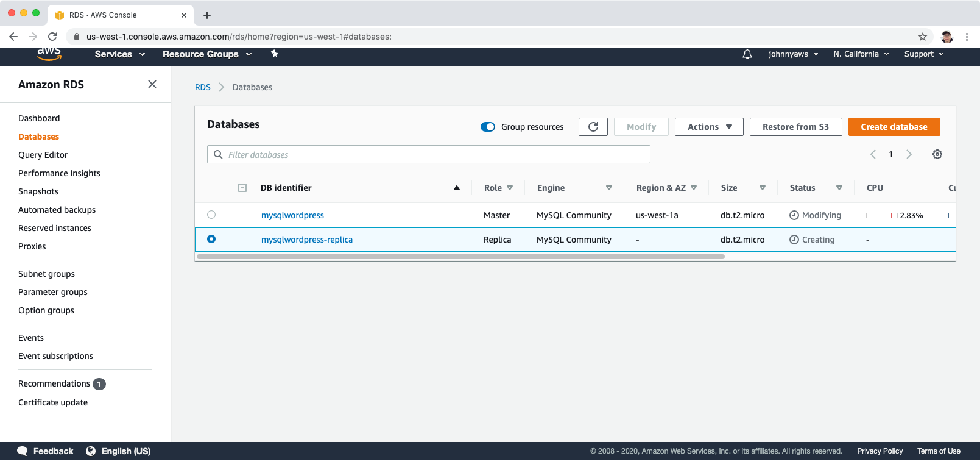Screen dimensions: 980x467
Task: Click the Modifying status clock icon
Action: coord(794,215)
